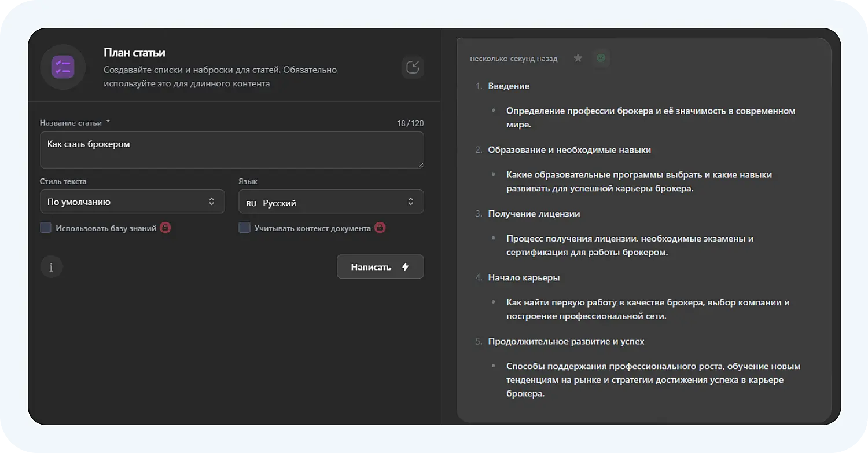This screenshot has height=453, width=868.
Task: Tick the Учитывать контекст документа checkbox
Action: coord(244,228)
